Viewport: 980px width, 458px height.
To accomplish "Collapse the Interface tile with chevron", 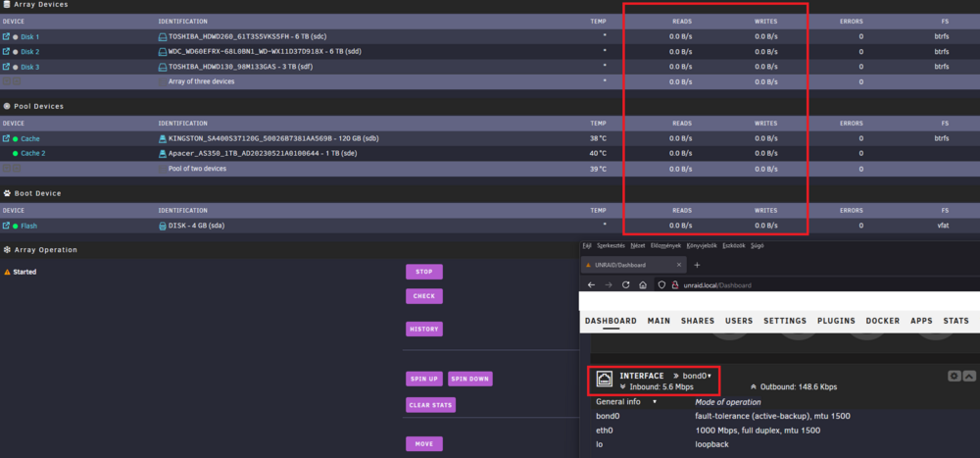I will (x=969, y=376).
